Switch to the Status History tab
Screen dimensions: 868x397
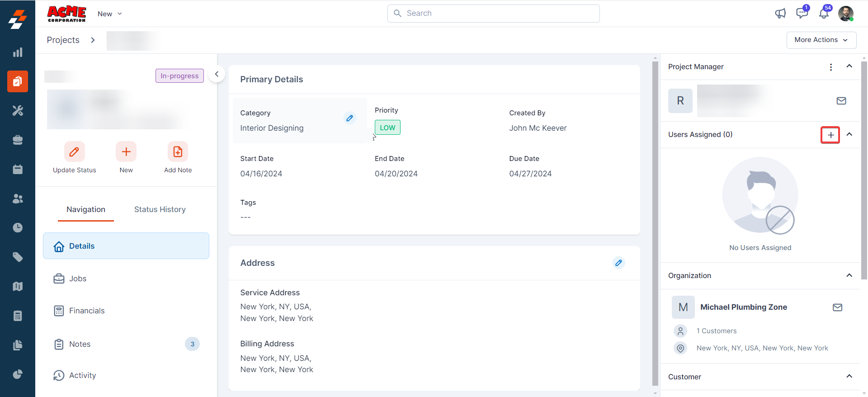pos(160,209)
